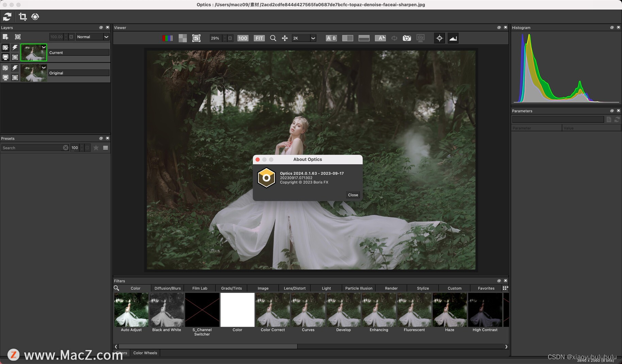Click the lightning bolt icon on Current layer
Viewport: 622px width, 364px height.
15,48
